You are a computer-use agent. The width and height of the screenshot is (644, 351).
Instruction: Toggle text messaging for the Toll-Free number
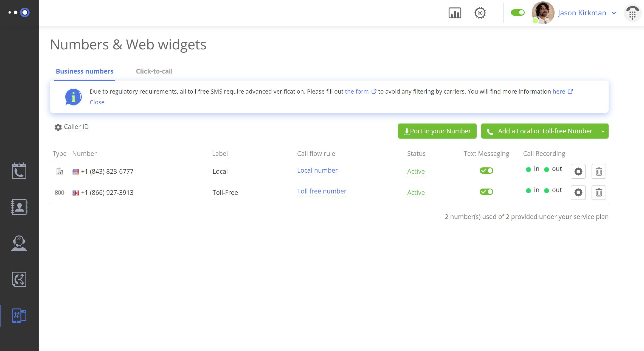(486, 192)
